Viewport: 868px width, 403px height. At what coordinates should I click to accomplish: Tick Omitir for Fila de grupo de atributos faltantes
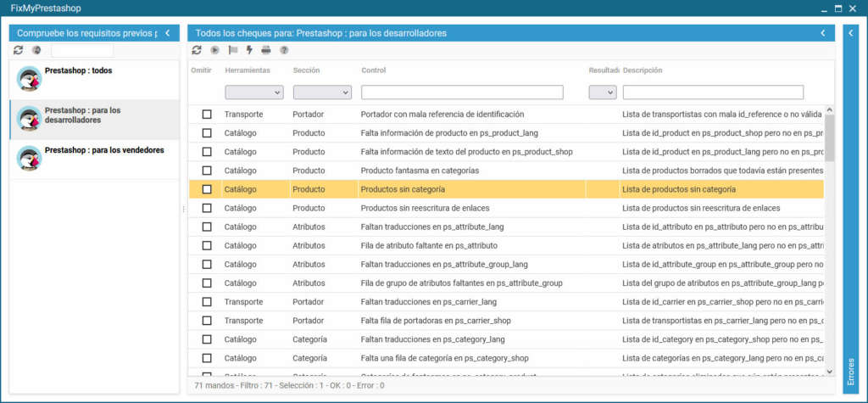click(207, 283)
